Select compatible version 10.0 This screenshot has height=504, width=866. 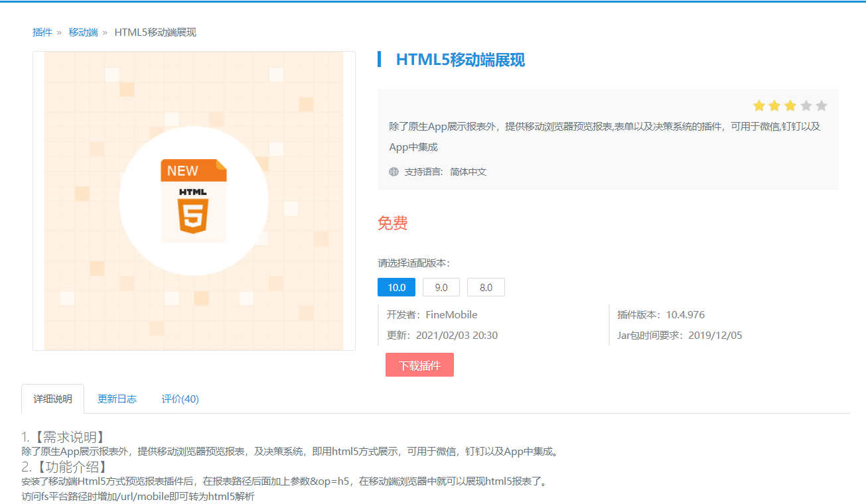396,287
